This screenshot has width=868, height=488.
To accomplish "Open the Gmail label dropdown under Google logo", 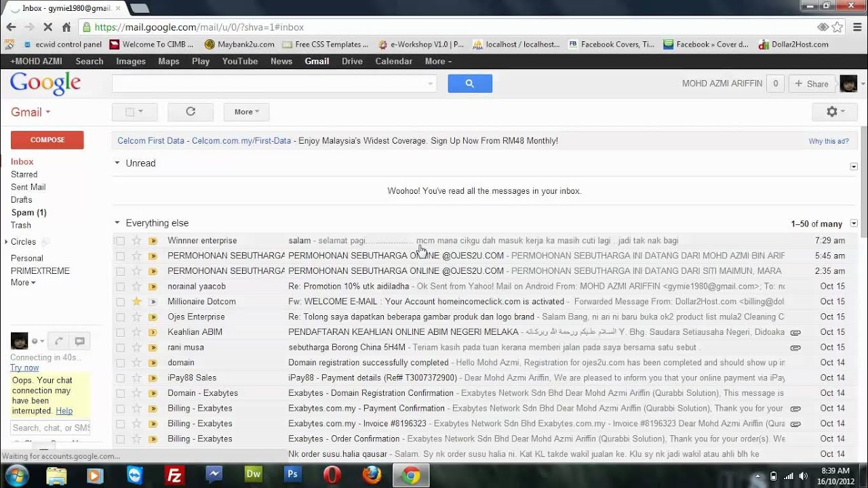I will (x=31, y=113).
